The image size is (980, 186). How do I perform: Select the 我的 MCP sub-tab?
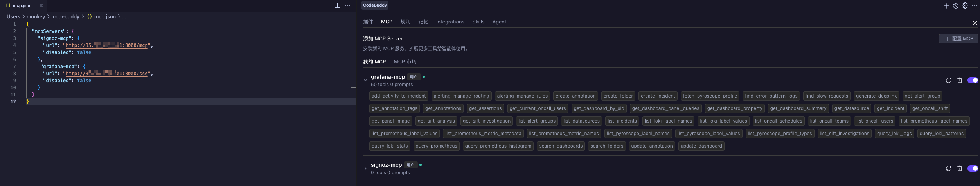374,62
